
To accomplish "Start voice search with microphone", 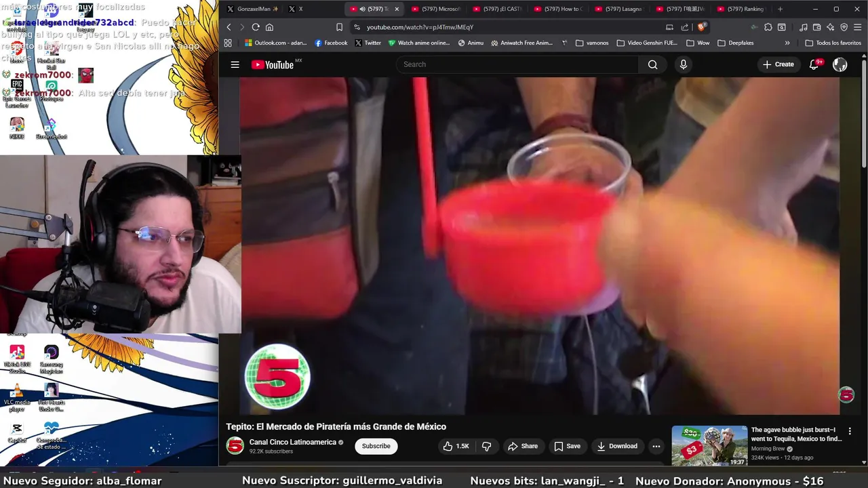I will [683, 64].
